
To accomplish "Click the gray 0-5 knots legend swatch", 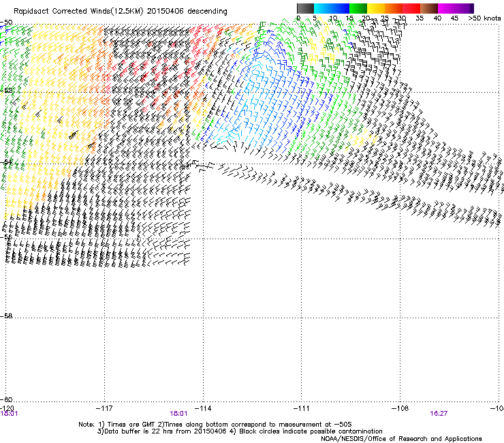I will (305, 8).
